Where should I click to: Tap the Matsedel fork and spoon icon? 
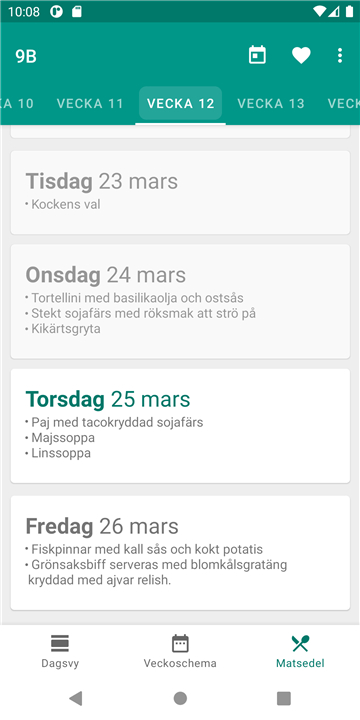(x=300, y=643)
